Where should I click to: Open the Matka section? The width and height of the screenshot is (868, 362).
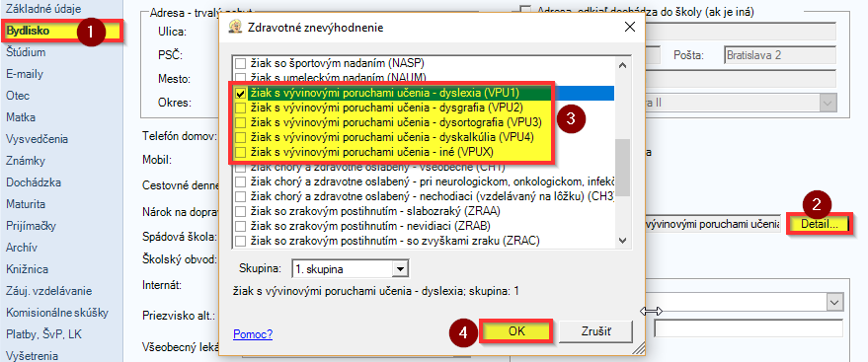21,117
